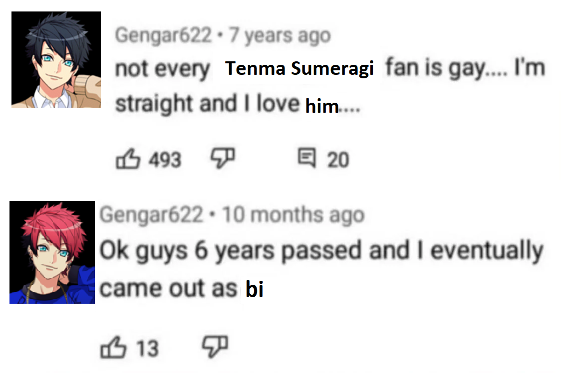Click the 493 like count

pyautogui.click(x=165, y=160)
